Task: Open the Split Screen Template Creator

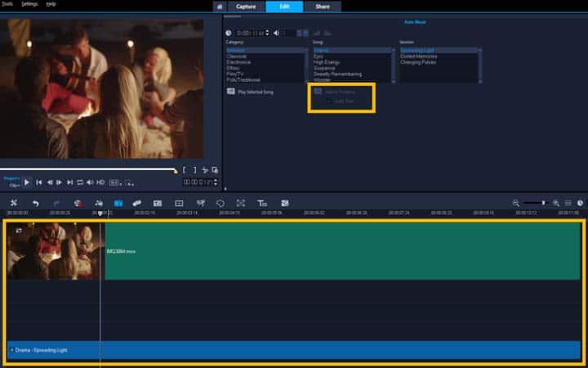Action: tap(285, 203)
